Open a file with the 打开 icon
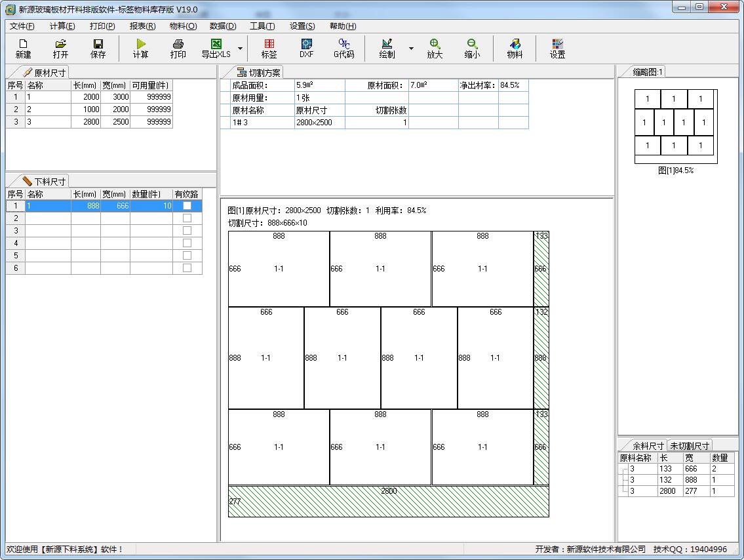The width and height of the screenshot is (744, 560). click(61, 49)
